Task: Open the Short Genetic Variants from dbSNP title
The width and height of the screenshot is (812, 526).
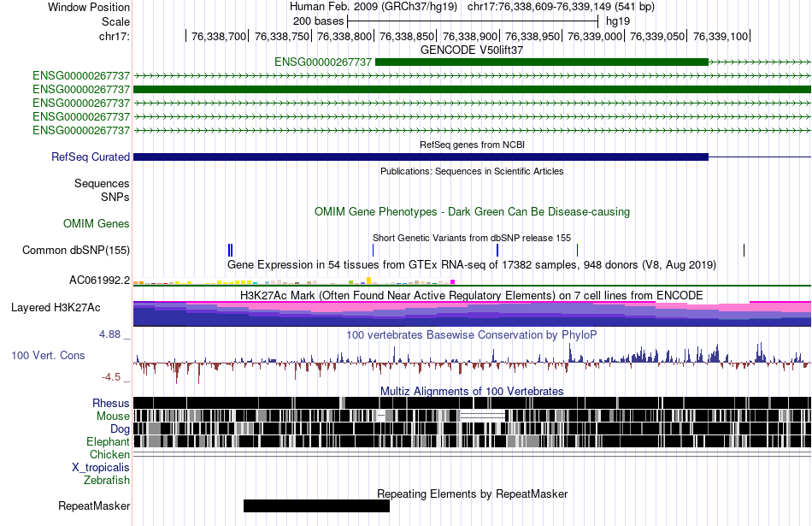Action: [472, 238]
